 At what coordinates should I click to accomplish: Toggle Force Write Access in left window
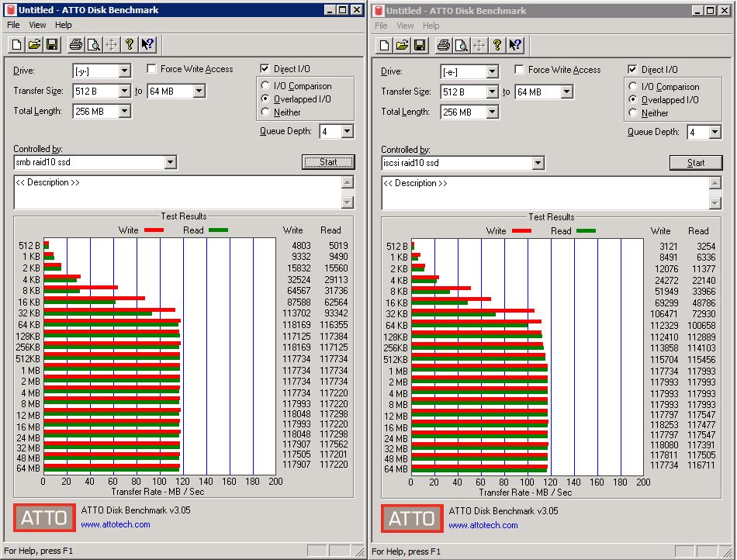pos(151,69)
